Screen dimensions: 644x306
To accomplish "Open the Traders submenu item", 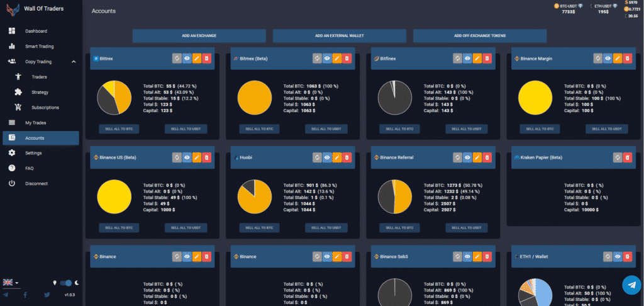I will (40, 77).
